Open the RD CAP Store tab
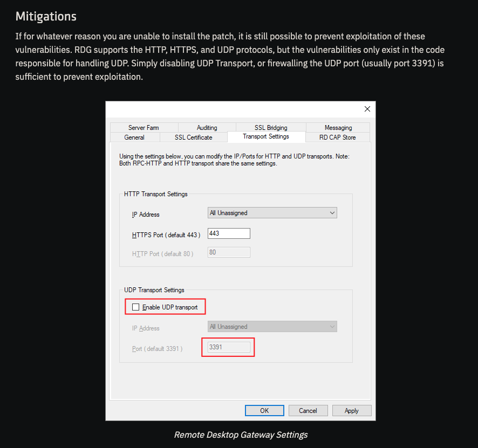 [338, 137]
